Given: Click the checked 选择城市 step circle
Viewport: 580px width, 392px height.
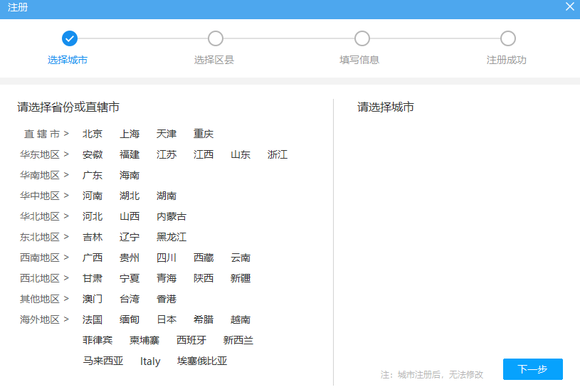Looking at the screenshot, I should click(x=70, y=38).
